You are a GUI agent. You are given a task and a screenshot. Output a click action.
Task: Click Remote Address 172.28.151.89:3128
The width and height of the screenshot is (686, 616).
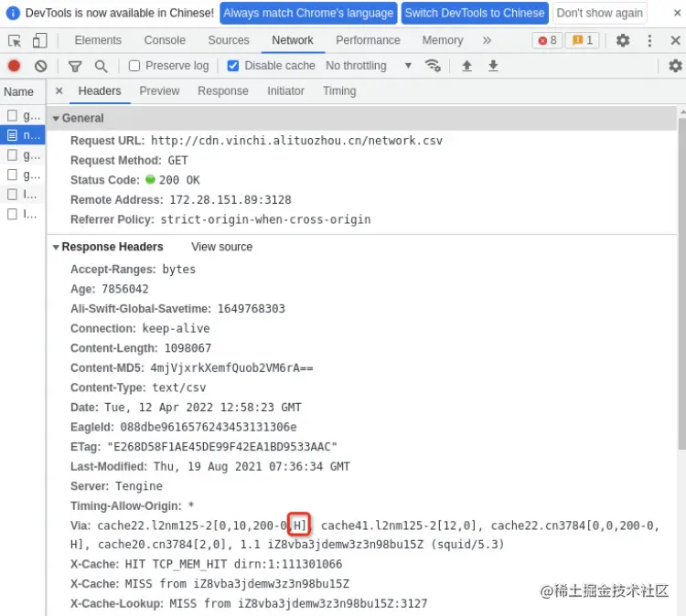click(x=230, y=200)
